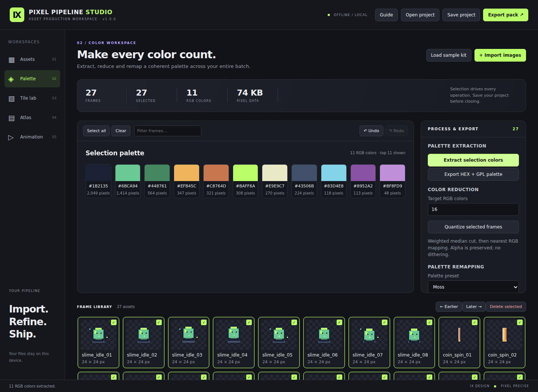The width and height of the screenshot is (538, 392).
Task: Click the Tile lab hatched icon
Action: [12, 99]
